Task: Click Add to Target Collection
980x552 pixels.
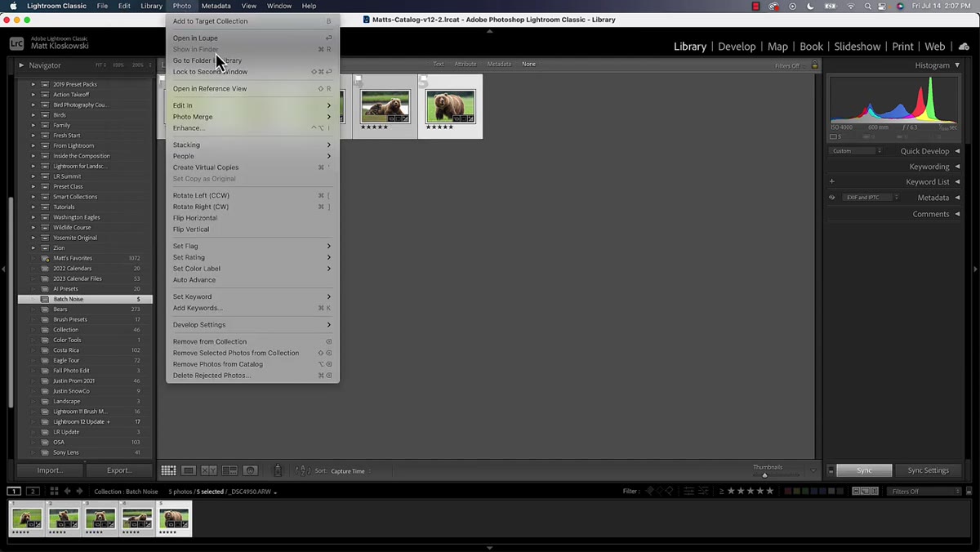Action: click(x=252, y=21)
